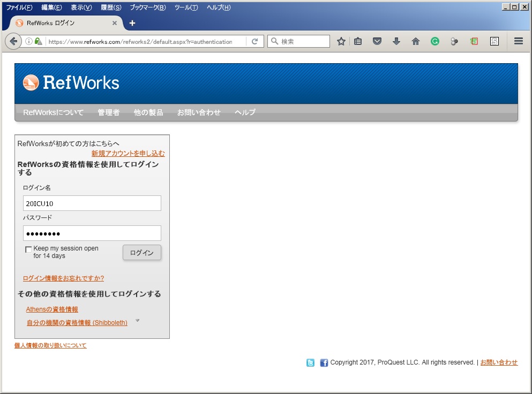Open the downloads arrow icon

point(396,41)
